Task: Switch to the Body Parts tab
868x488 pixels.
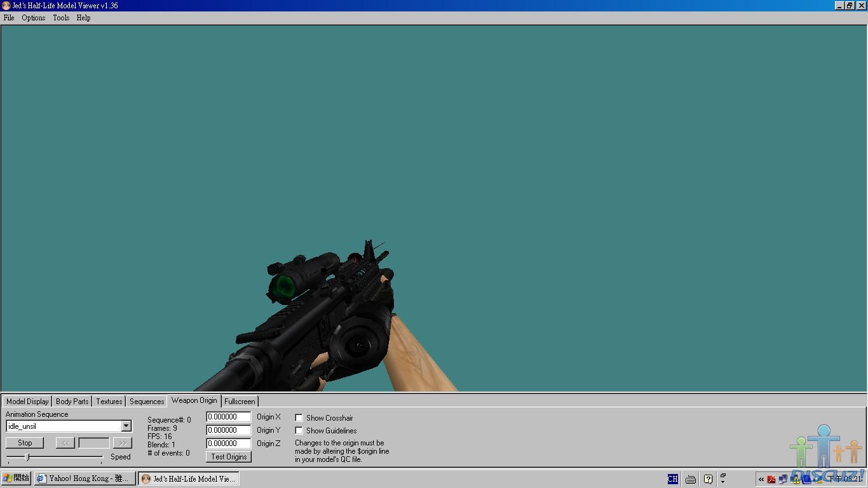Action: tap(72, 402)
